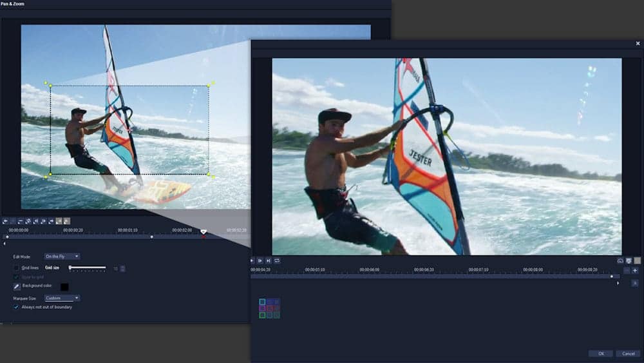This screenshot has width=644, height=363.
Task: Uncheck Always not out of boundary
Action: coord(17,307)
